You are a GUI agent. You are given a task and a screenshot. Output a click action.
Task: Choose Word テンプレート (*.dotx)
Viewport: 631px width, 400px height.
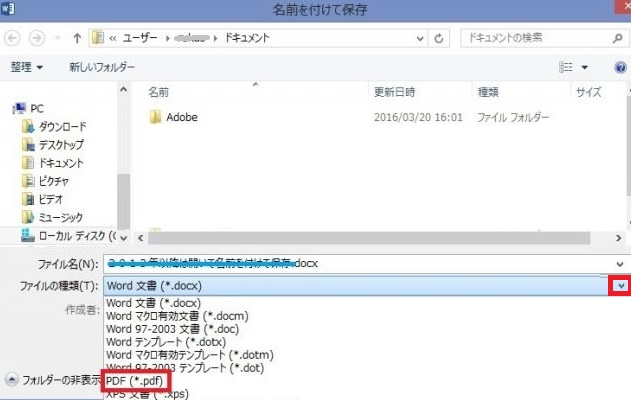[x=166, y=342]
